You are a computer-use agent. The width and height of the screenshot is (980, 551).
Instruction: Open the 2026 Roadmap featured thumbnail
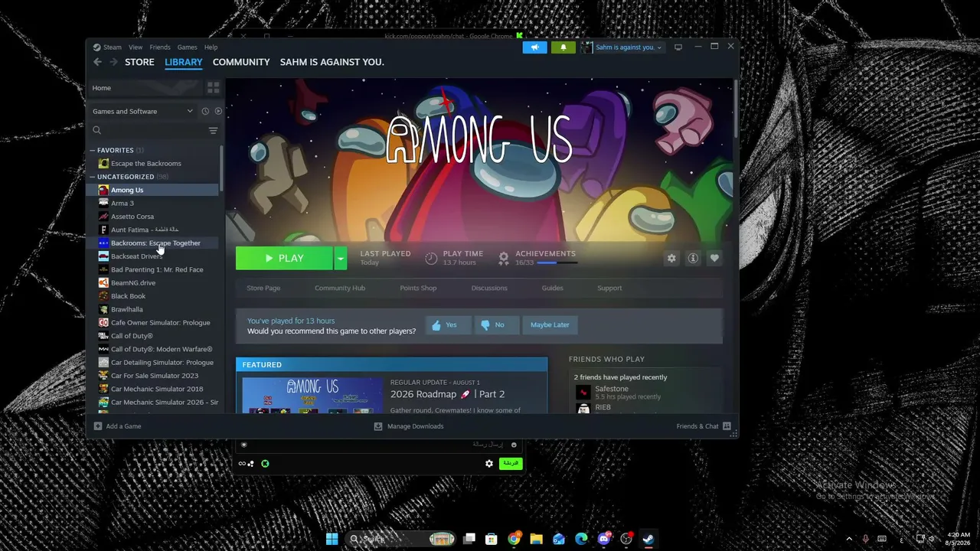pyautogui.click(x=312, y=396)
